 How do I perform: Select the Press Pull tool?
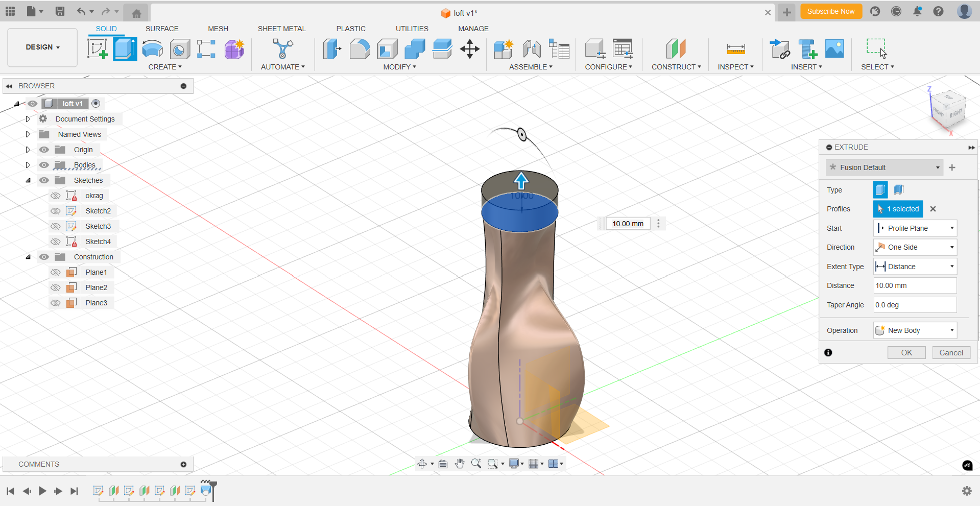[x=332, y=49]
